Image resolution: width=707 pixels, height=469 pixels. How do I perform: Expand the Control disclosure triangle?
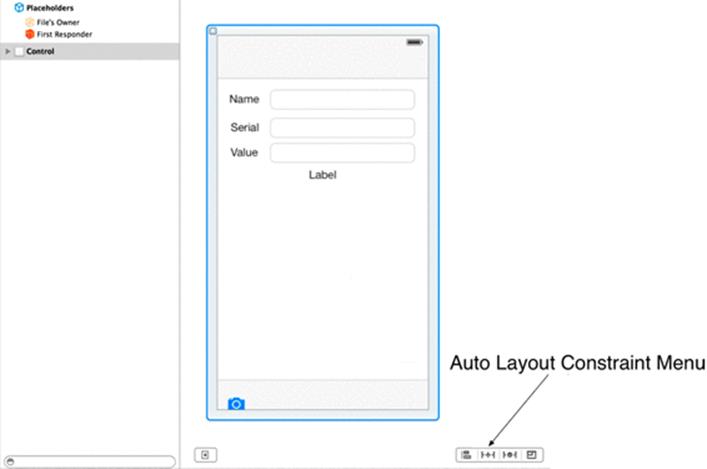[x=7, y=51]
